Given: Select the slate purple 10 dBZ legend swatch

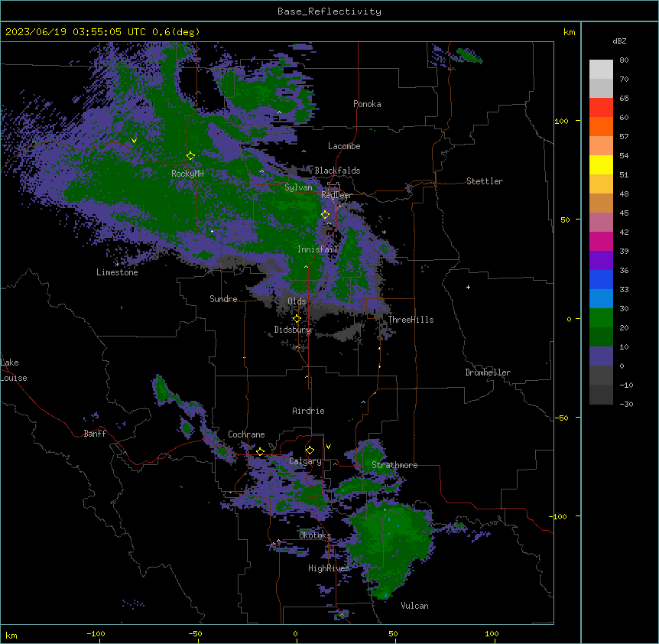Looking at the screenshot, I should (x=601, y=356).
